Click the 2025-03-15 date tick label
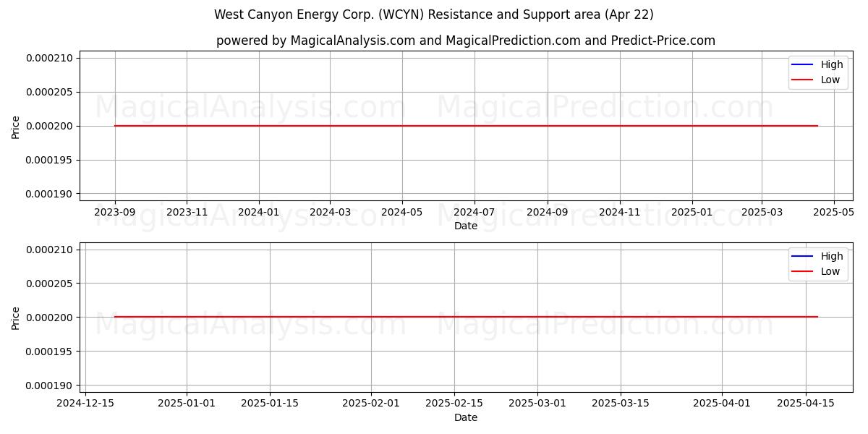The width and height of the screenshot is (868, 434). click(x=621, y=404)
